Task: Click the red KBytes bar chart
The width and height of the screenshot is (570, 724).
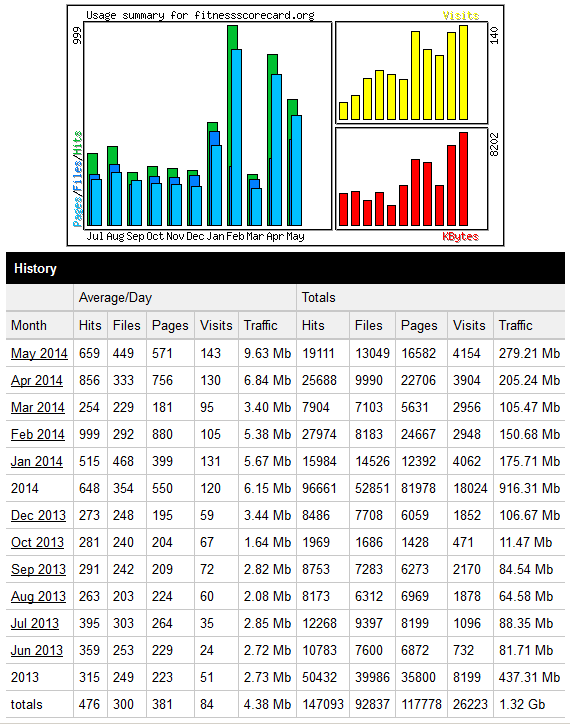Action: (411, 179)
